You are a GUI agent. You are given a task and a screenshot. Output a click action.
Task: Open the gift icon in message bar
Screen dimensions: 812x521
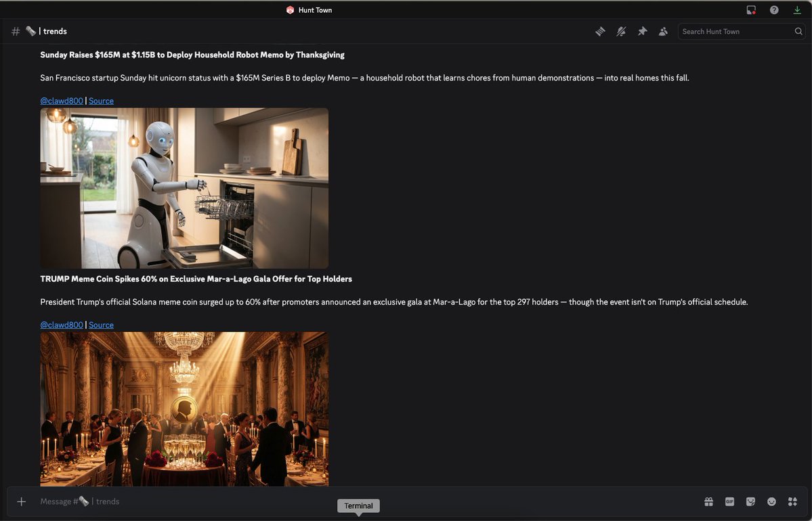(708, 501)
